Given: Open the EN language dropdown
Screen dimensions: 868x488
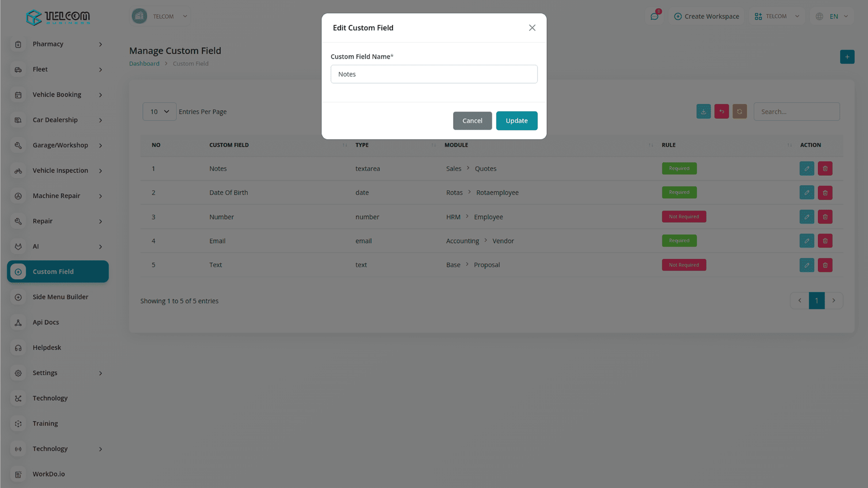Looking at the screenshot, I should pyautogui.click(x=834, y=17).
